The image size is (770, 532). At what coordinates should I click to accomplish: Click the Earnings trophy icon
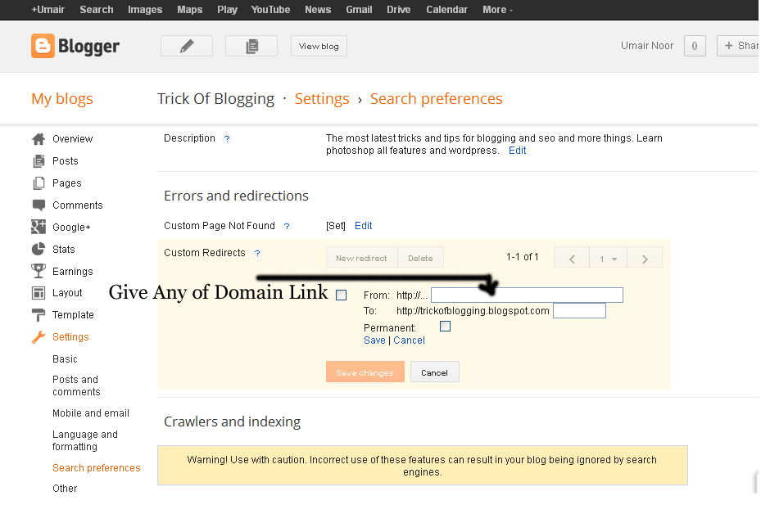pyautogui.click(x=38, y=271)
